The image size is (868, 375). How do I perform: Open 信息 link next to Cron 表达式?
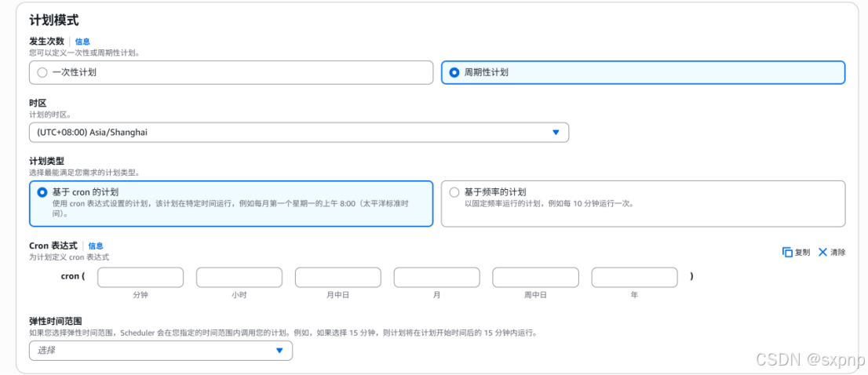pyautogui.click(x=96, y=246)
